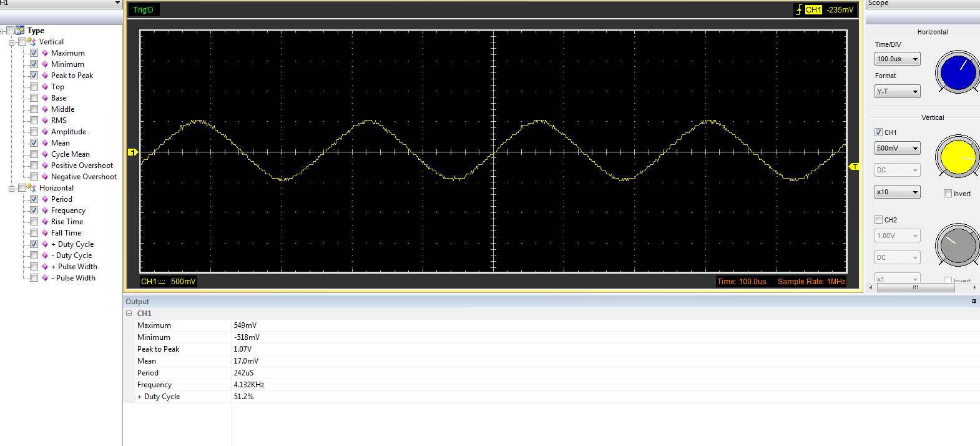Toggle the CH2 channel checkbox

879,220
